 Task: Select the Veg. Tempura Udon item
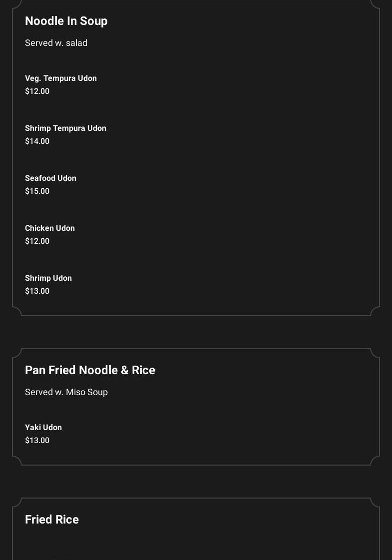[61, 78]
